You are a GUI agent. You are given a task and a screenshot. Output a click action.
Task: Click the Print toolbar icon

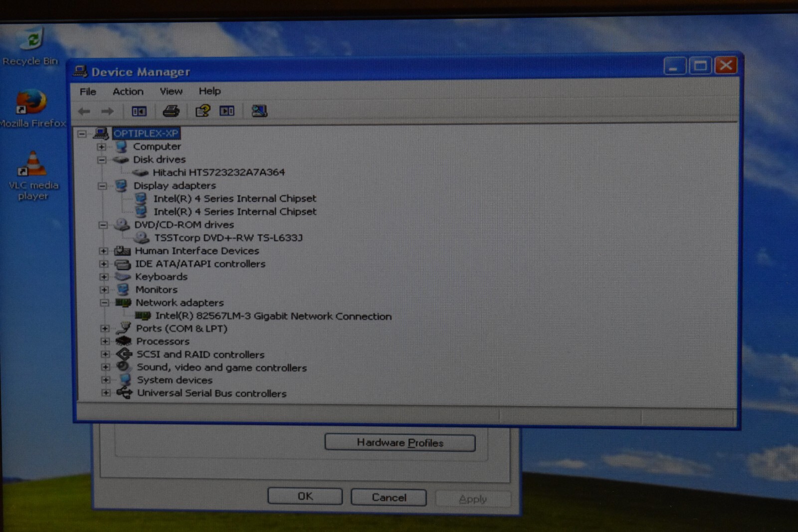(x=171, y=111)
